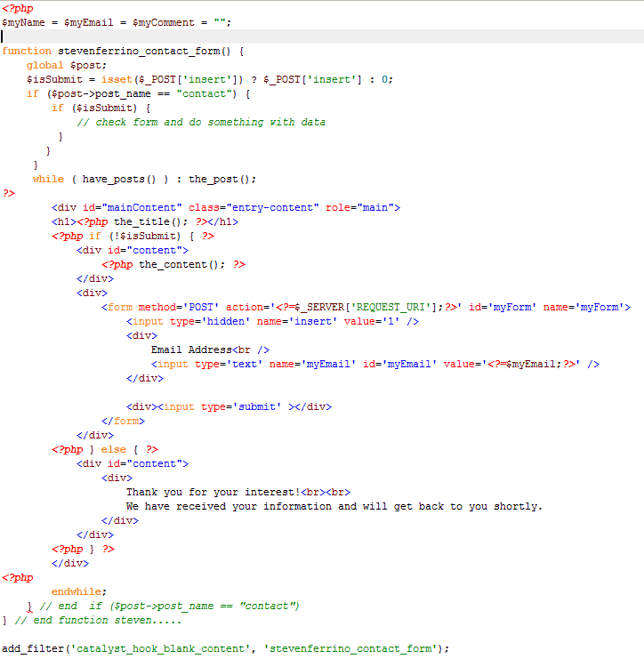The height and width of the screenshot is (659, 644).
Task: Click the endwhile; statement
Action: [79, 592]
